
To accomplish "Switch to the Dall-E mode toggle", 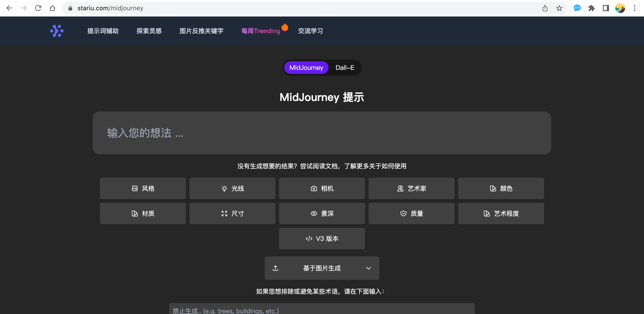I will (345, 67).
